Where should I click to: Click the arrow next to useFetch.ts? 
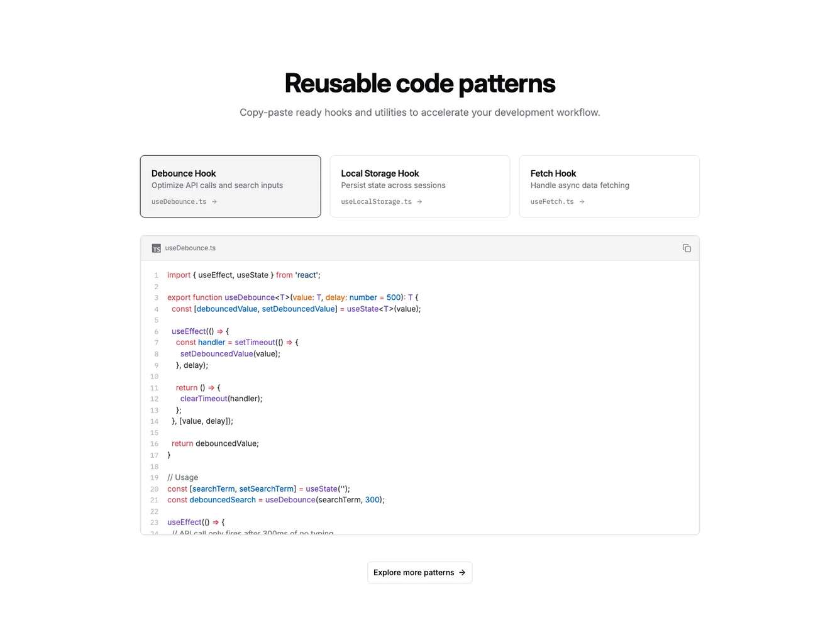(582, 201)
